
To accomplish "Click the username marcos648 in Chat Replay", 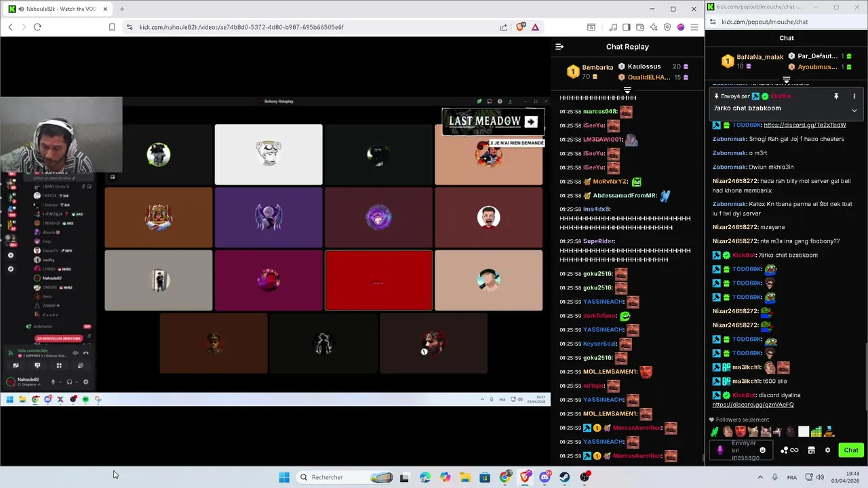I will (x=600, y=111).
